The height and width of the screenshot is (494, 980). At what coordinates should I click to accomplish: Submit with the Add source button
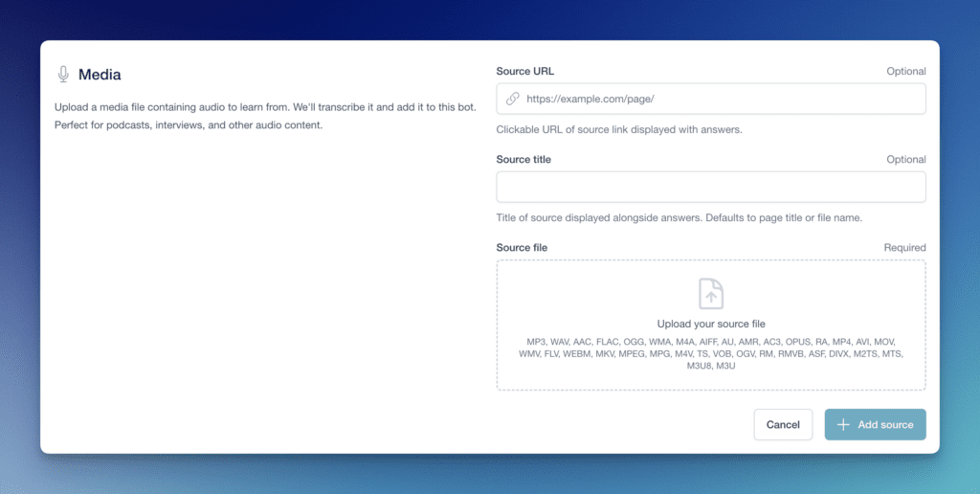(875, 424)
